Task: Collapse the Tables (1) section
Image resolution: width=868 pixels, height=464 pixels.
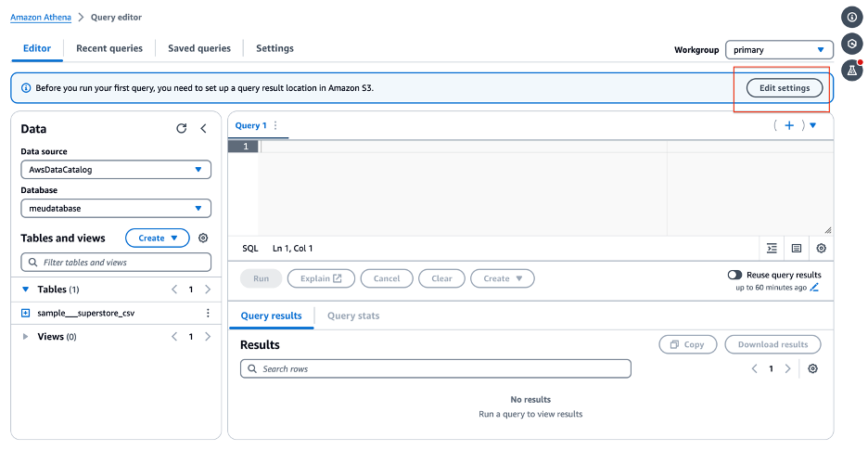Action: point(25,289)
